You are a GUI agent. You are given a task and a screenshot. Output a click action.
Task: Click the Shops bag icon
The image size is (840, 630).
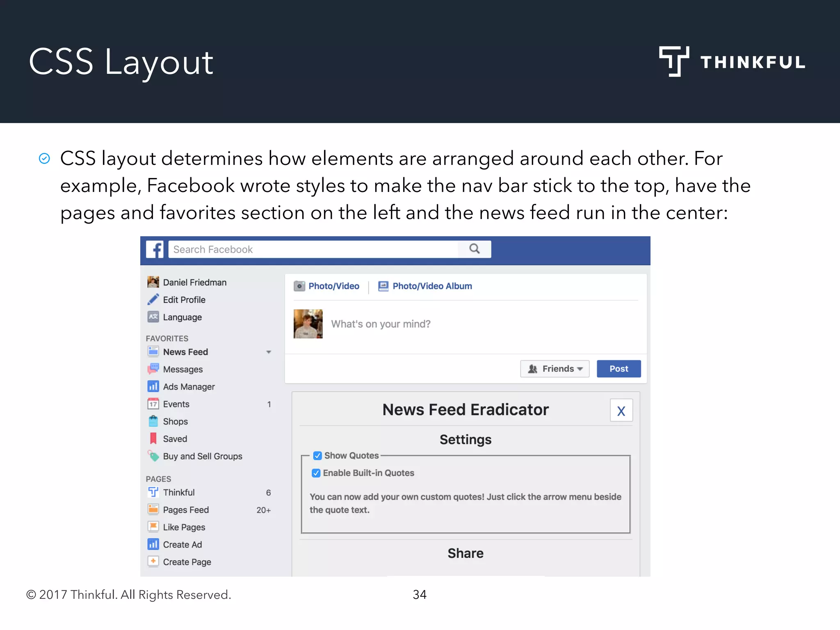(153, 421)
